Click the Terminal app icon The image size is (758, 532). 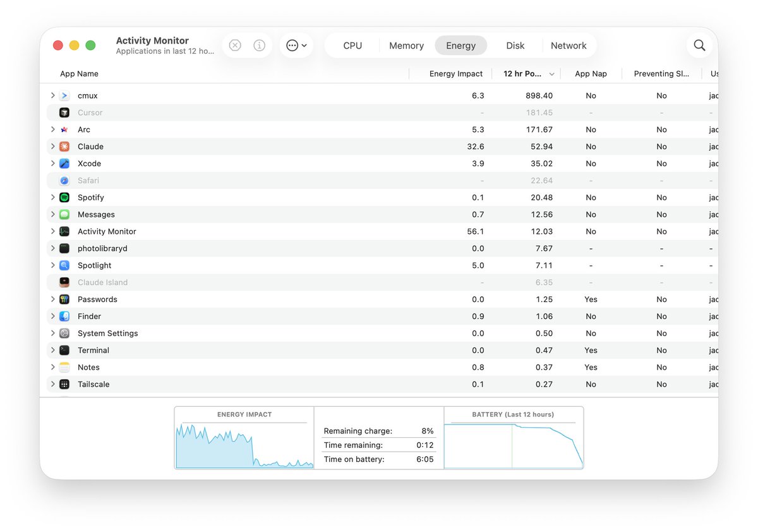click(x=64, y=351)
